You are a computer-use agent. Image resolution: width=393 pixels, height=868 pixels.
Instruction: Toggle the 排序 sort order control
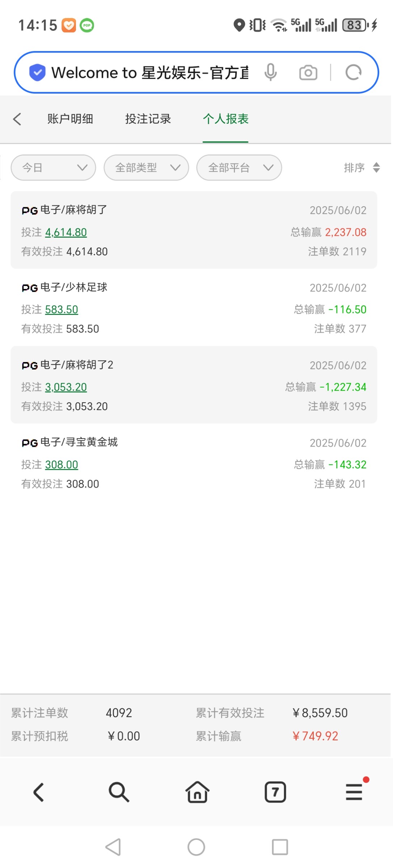[x=362, y=167]
